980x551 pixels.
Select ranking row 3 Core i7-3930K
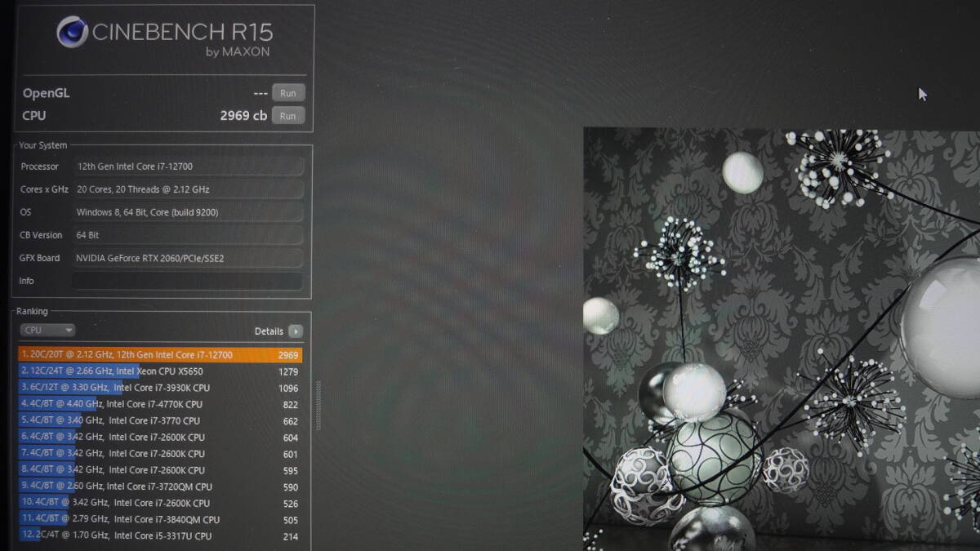click(160, 388)
